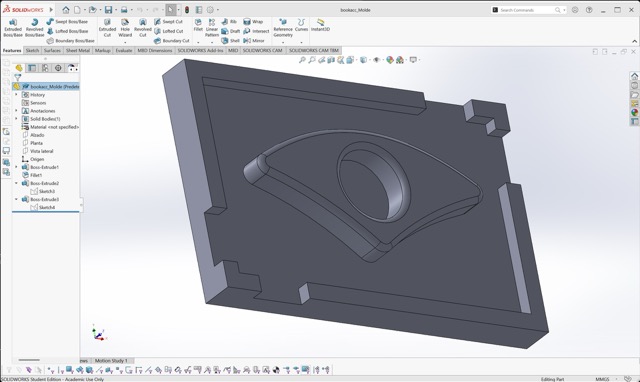Click the Zoom to Fit magnifier icon
This screenshot has width=640, height=382.
coord(302,60)
